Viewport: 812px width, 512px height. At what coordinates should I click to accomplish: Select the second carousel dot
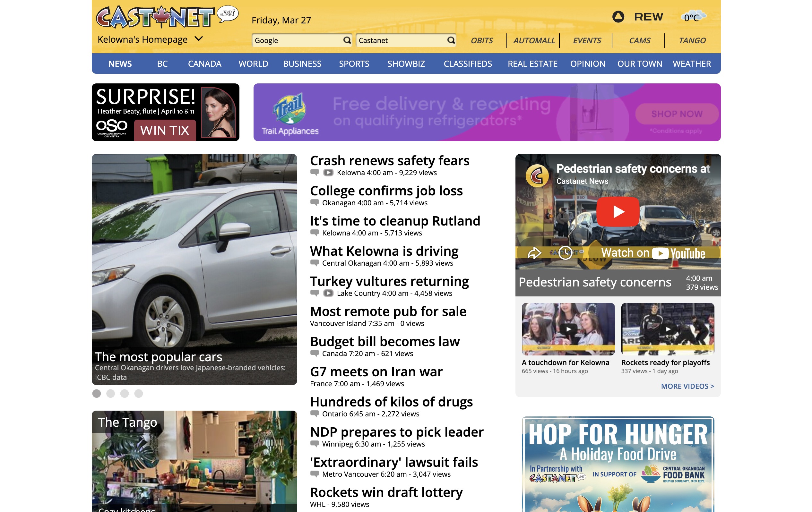coord(111,393)
